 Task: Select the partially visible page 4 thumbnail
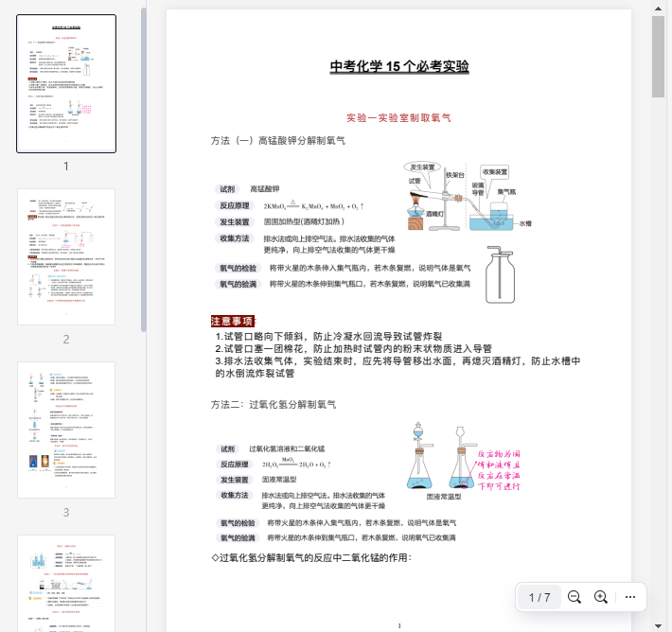point(66,583)
